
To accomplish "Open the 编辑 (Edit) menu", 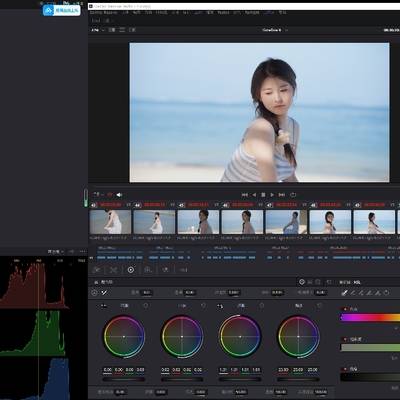I will (137, 13).
